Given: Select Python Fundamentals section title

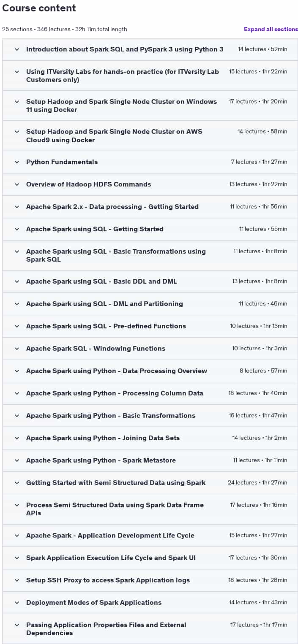Looking at the screenshot, I should [62, 162].
